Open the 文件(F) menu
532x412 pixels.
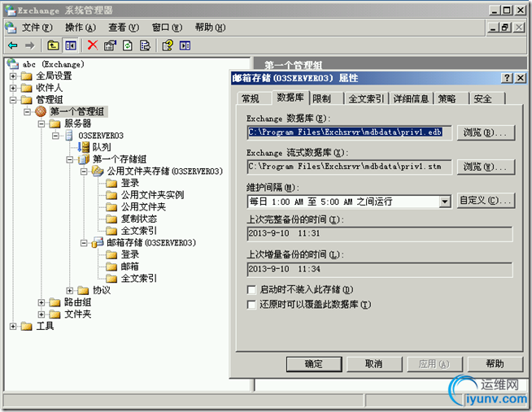(37, 28)
